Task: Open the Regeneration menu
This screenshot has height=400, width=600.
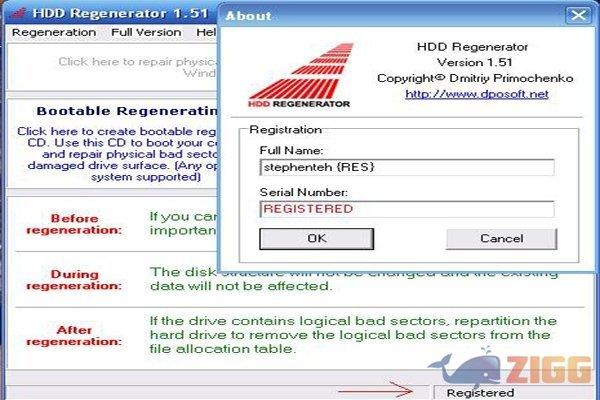Action: click(x=53, y=32)
